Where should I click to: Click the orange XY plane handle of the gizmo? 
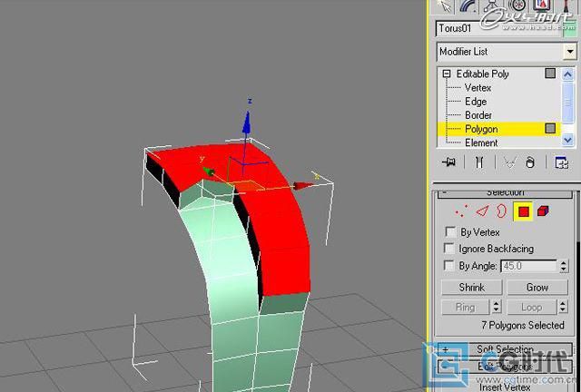point(249,185)
